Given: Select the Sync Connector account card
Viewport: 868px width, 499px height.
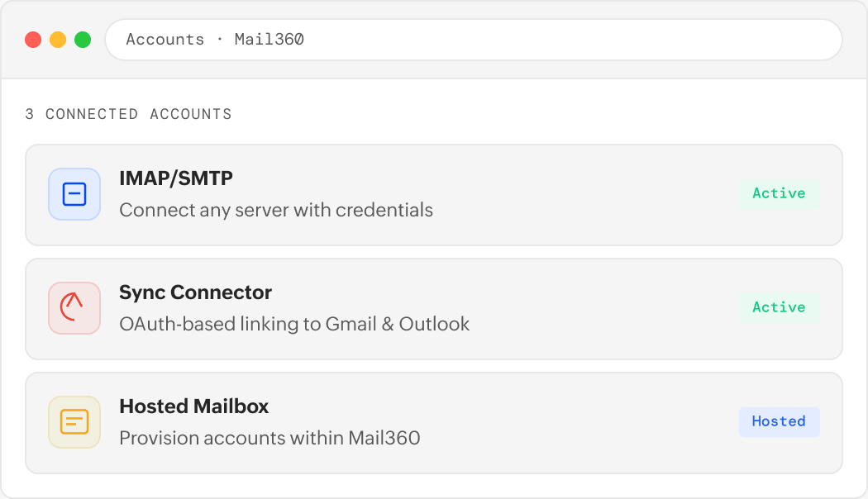Looking at the screenshot, I should tap(579, 309).
